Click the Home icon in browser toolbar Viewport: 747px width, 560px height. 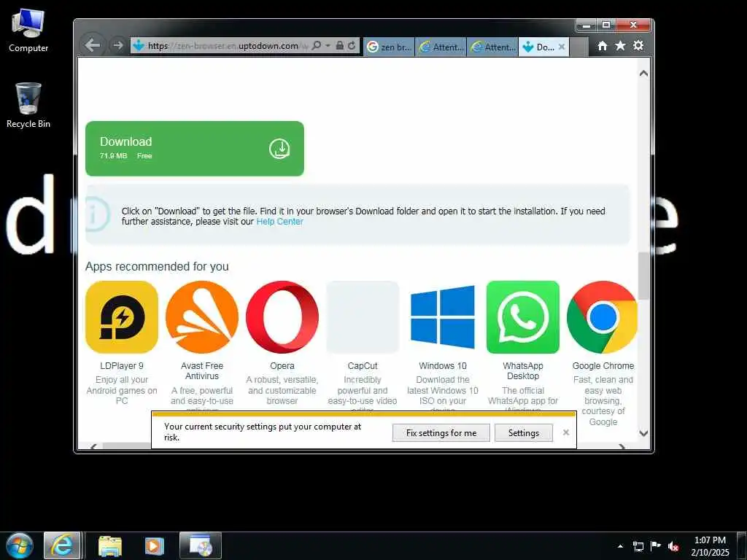603,45
